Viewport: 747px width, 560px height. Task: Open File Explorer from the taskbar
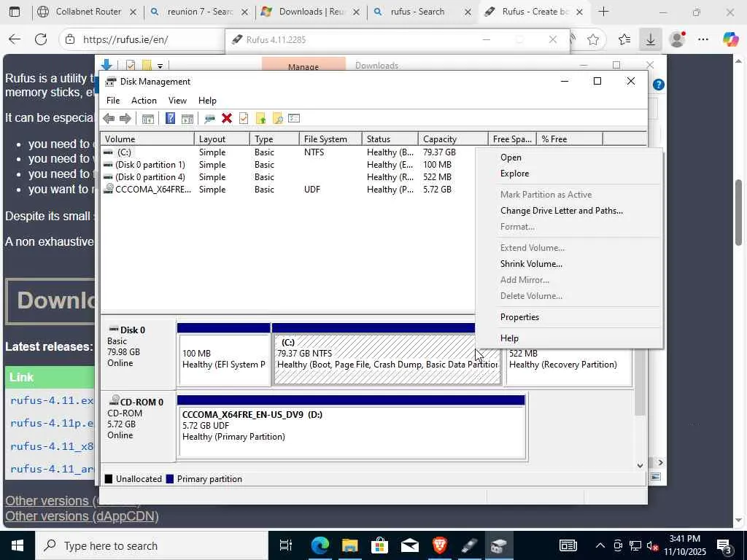[349, 545]
